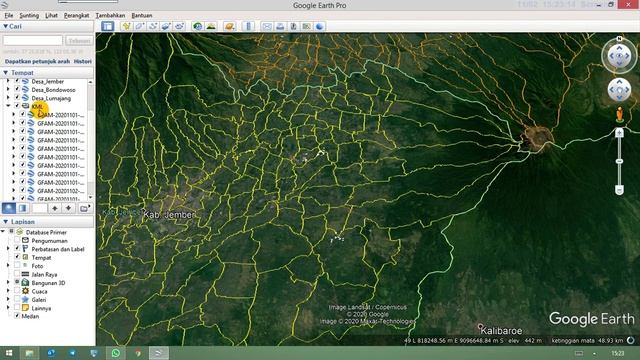Expand the Desa_Jember tree node
Viewport: 640px width, 360px height.
pos(8,81)
